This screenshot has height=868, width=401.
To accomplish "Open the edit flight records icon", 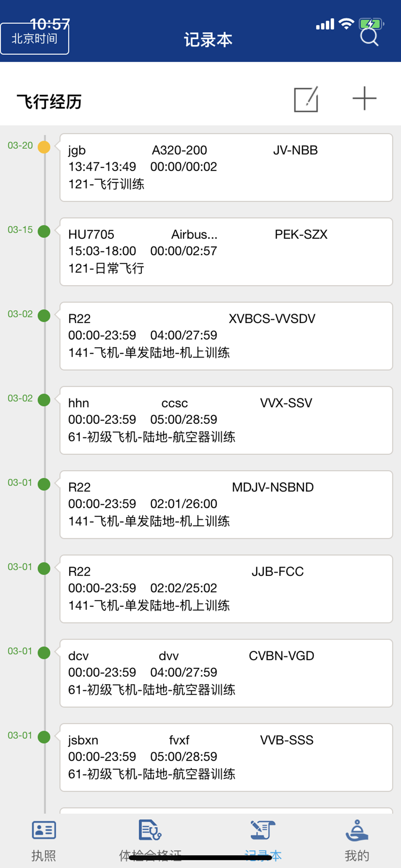I will (x=306, y=99).
